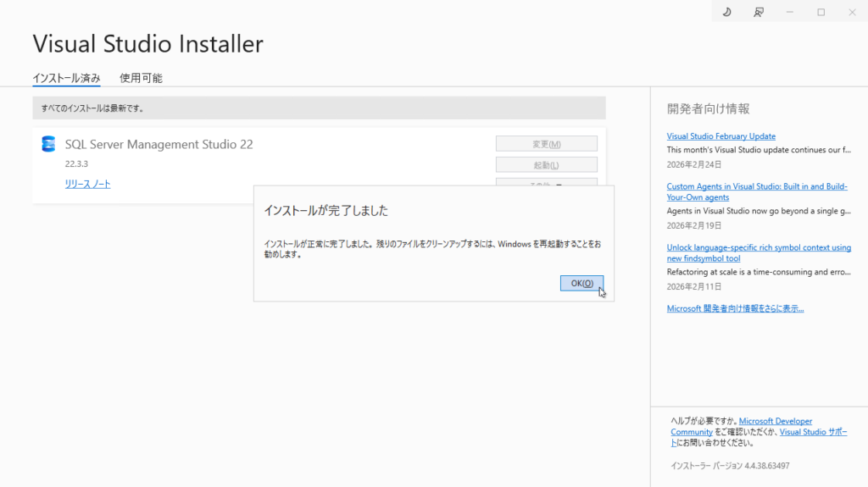The image size is (868, 487).
Task: Switch to the 使用可能 tab
Action: pos(141,78)
